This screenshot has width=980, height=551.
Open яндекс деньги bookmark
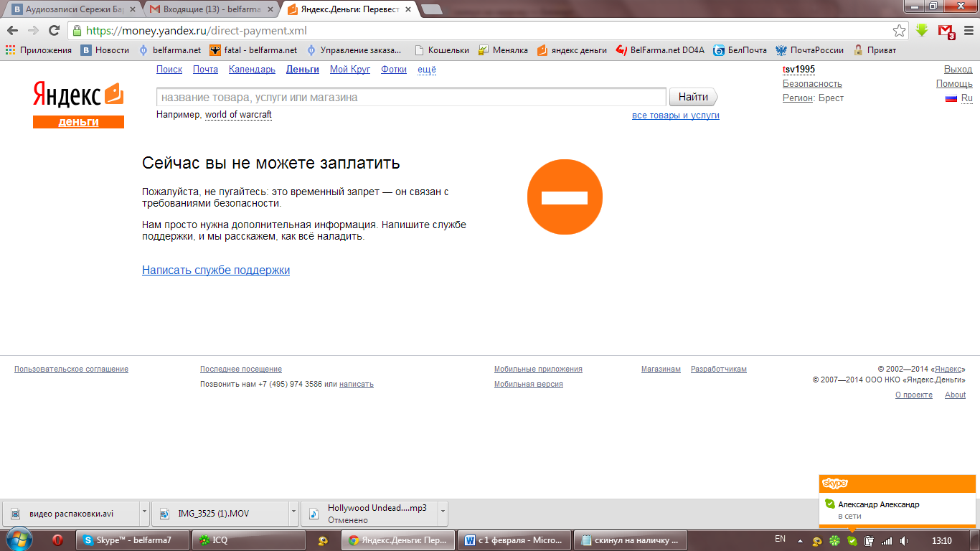(572, 50)
